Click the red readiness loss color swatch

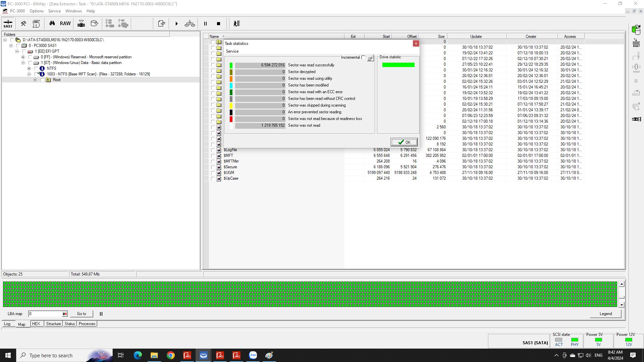[x=231, y=119]
